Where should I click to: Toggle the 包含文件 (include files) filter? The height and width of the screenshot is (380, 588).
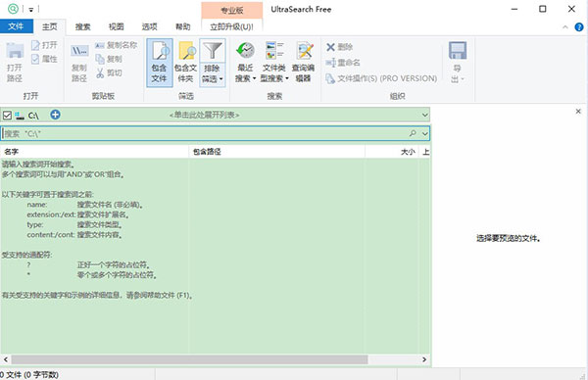point(160,63)
